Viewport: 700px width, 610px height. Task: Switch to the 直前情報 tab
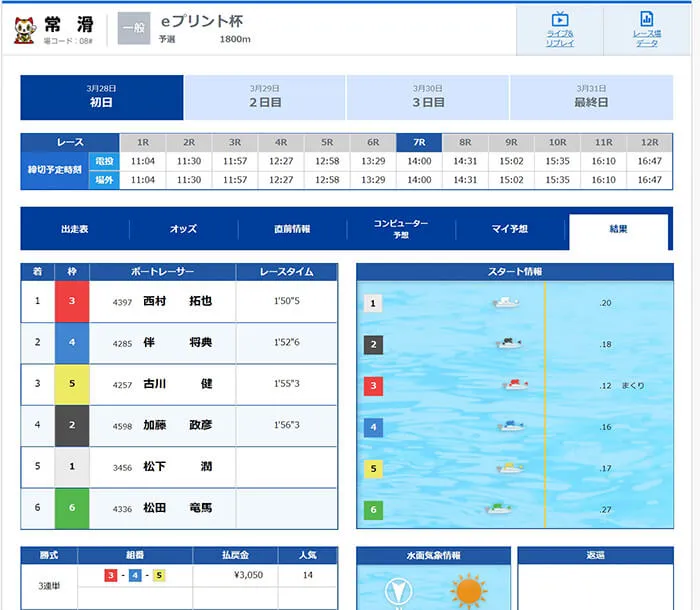coord(292,229)
